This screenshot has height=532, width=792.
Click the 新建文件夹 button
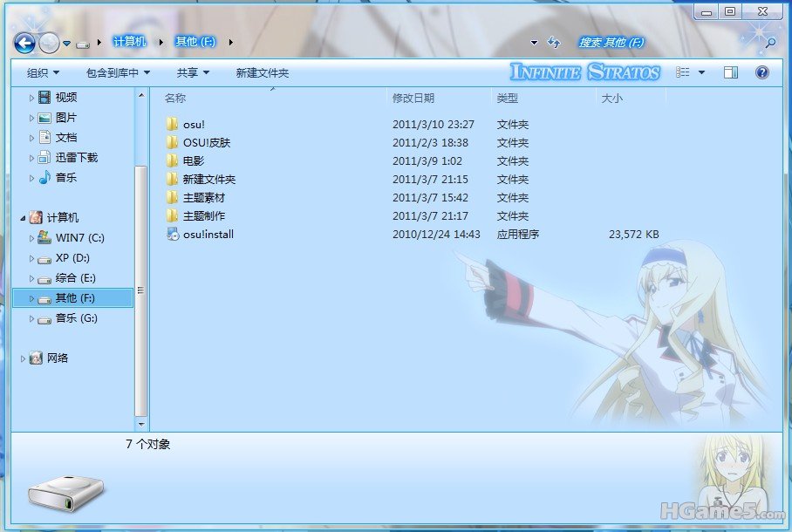[263, 72]
